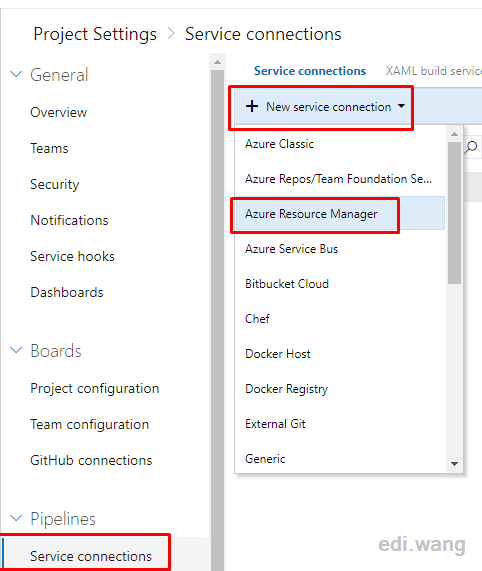Click the plus icon for new connection

point(252,106)
